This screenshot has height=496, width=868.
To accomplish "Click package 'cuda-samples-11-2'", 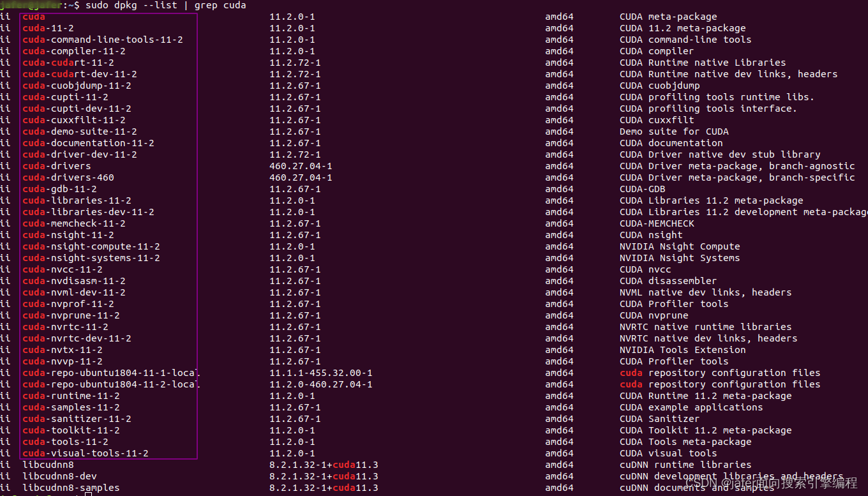I will tap(71, 407).
